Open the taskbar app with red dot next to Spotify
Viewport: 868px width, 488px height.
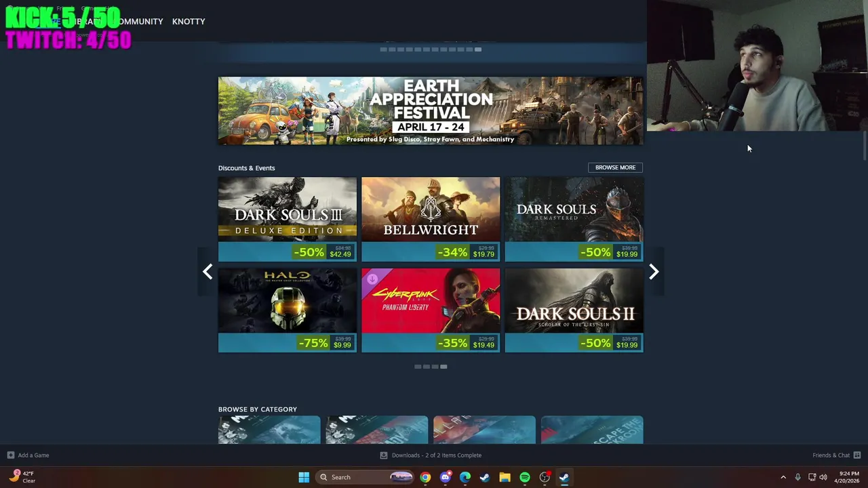[x=545, y=477]
